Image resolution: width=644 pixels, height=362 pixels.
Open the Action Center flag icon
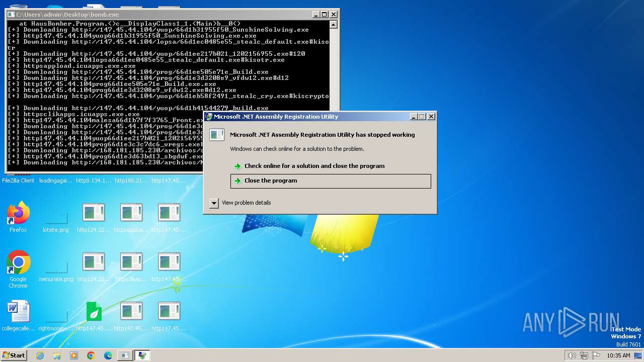point(596,355)
